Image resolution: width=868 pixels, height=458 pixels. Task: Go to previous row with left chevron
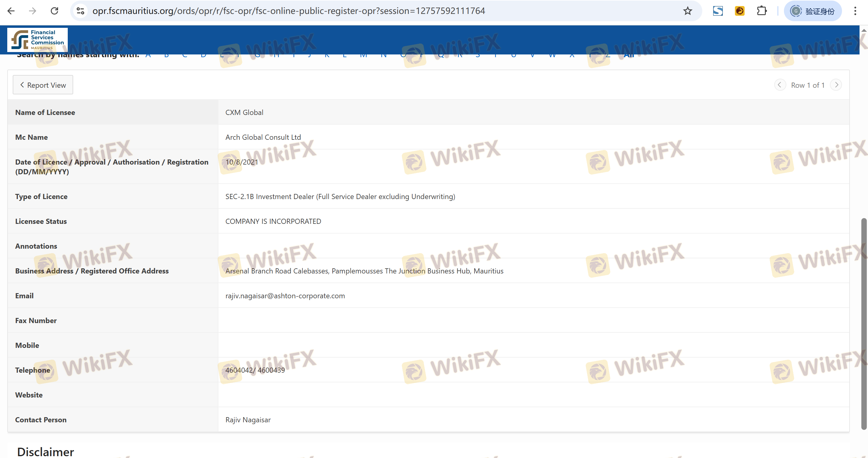tap(780, 85)
